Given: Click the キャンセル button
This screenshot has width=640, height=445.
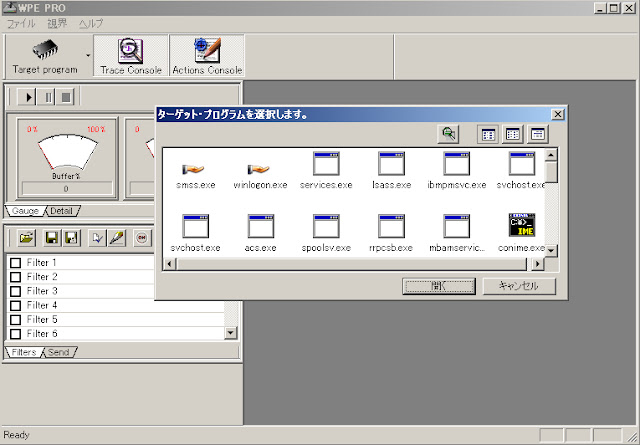Looking at the screenshot, I should (519, 286).
